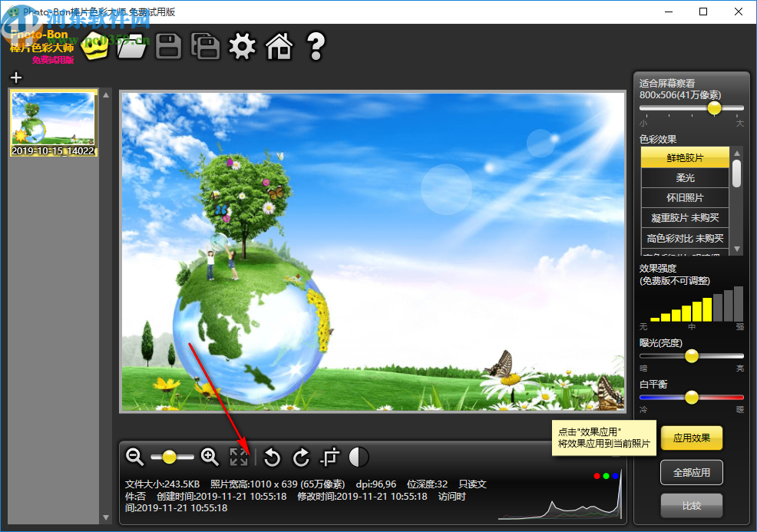
Task: Adjust the white balance slider
Action: coord(691,398)
